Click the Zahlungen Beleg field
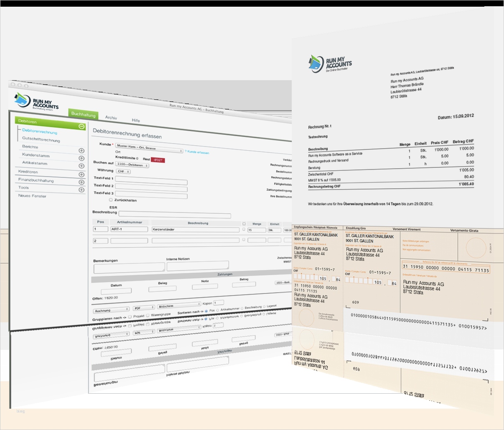This screenshot has width=504, height=430. pyautogui.click(x=163, y=288)
